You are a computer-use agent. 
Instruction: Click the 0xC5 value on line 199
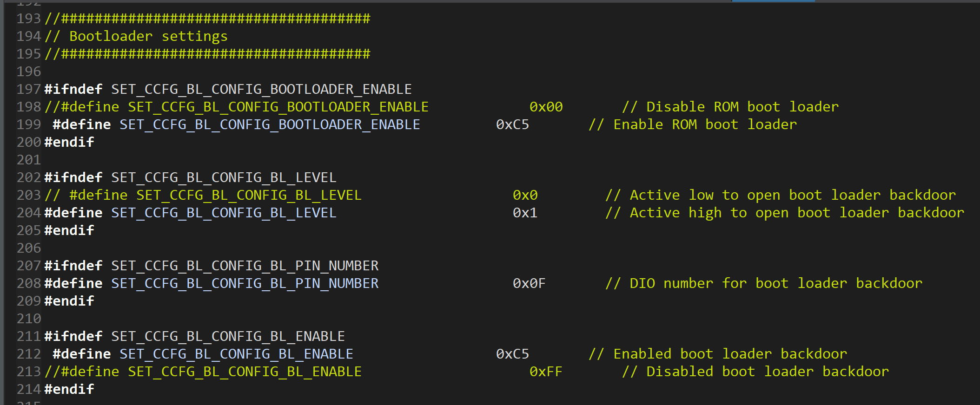[x=512, y=124]
